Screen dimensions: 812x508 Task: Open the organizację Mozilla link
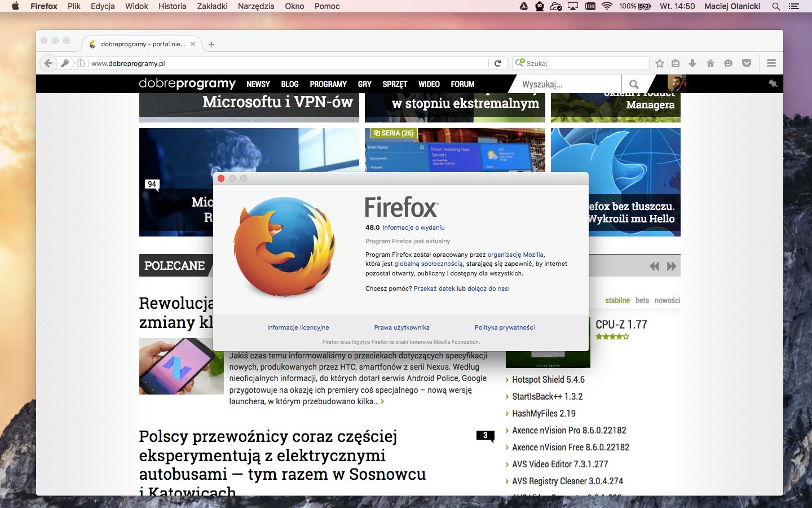pos(515,255)
